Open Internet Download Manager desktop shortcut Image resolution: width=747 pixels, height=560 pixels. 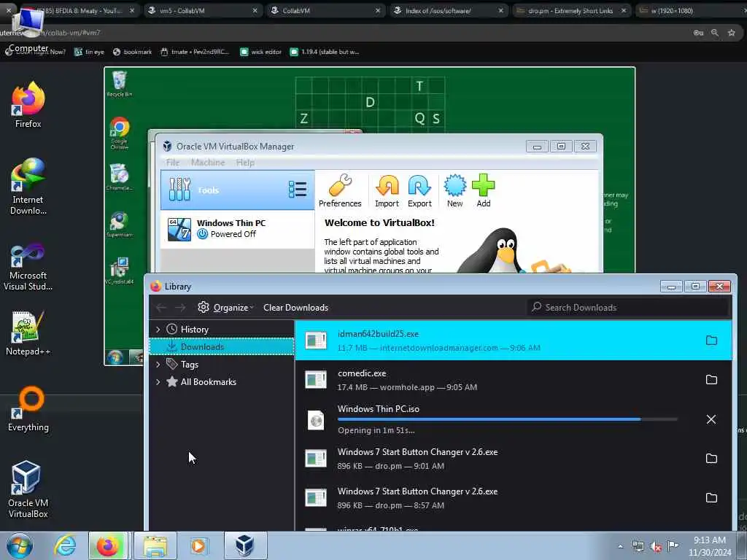tap(28, 187)
